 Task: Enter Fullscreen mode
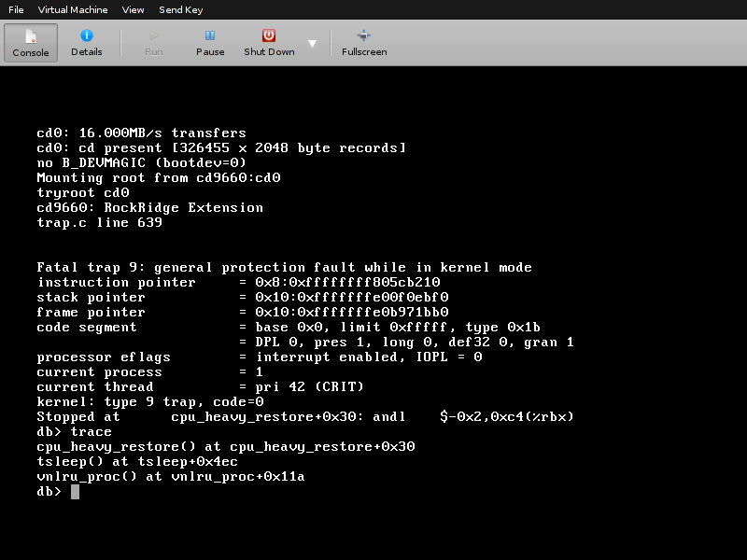(x=364, y=42)
